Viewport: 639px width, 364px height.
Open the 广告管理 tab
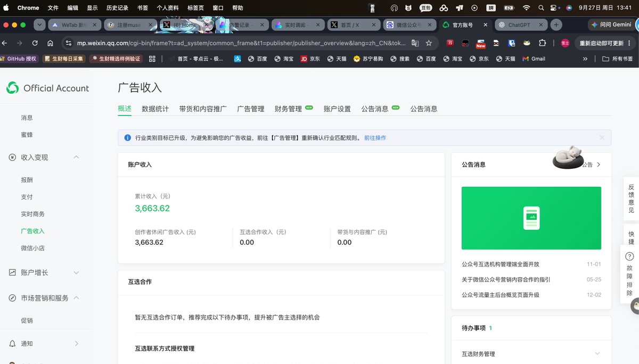tap(250, 109)
